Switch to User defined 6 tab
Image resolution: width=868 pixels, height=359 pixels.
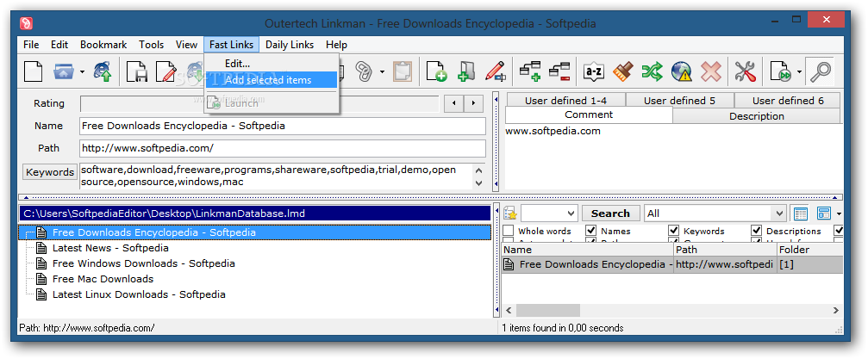788,101
